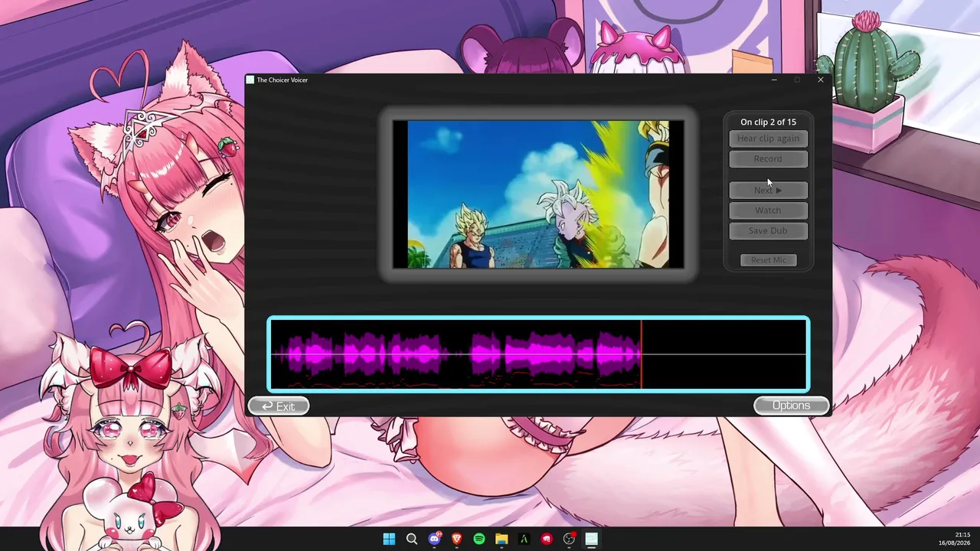Click The Choicer Voicer title bar icon

tap(250, 80)
